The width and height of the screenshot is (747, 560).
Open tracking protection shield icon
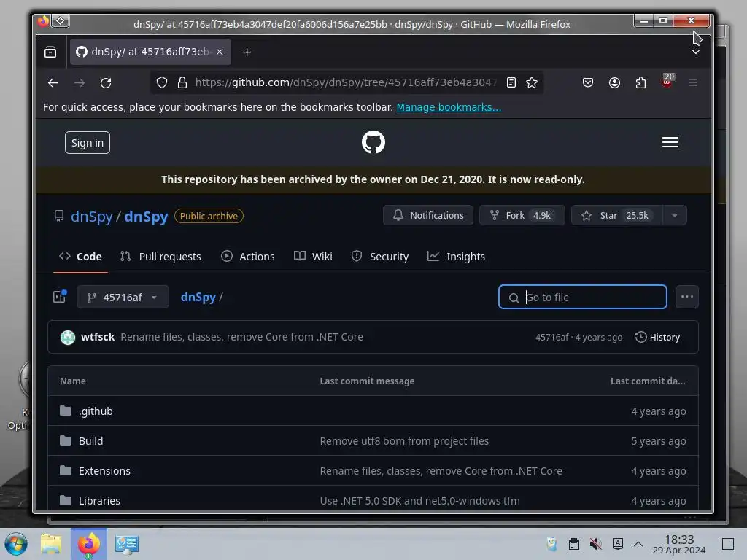pos(162,83)
